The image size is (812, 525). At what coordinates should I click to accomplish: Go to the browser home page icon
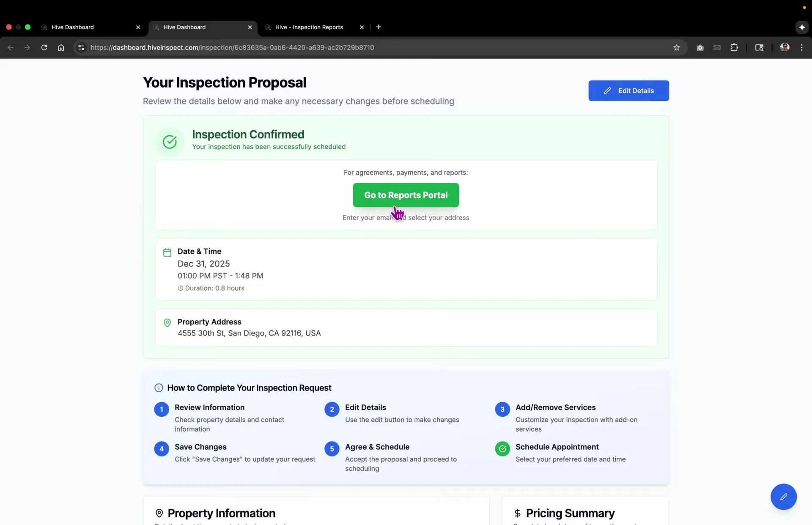(61, 47)
